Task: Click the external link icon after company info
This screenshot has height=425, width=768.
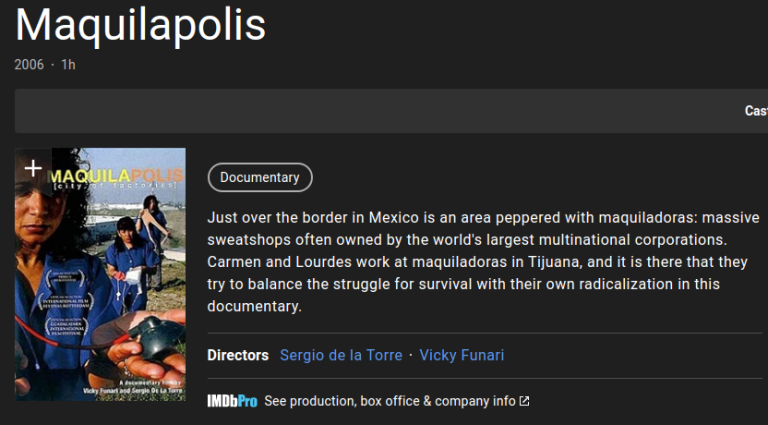Action: [525, 401]
